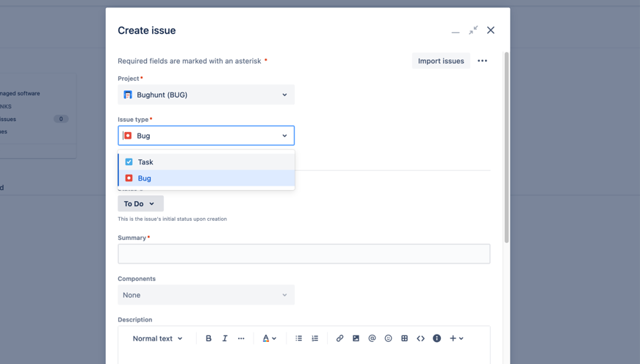The width and height of the screenshot is (640, 364).
Task: Insert an image into description
Action: click(x=356, y=338)
